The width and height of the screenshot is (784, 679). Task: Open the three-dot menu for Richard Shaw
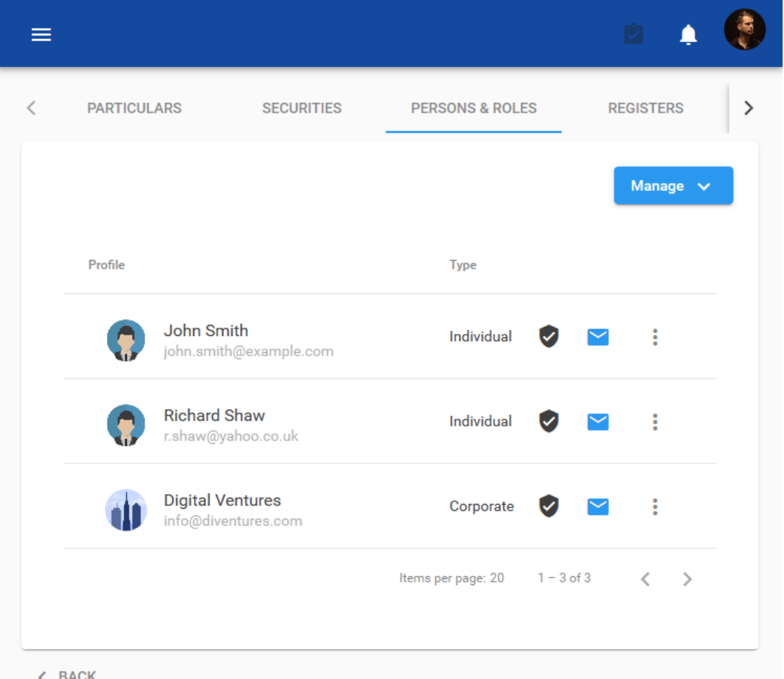coord(654,422)
